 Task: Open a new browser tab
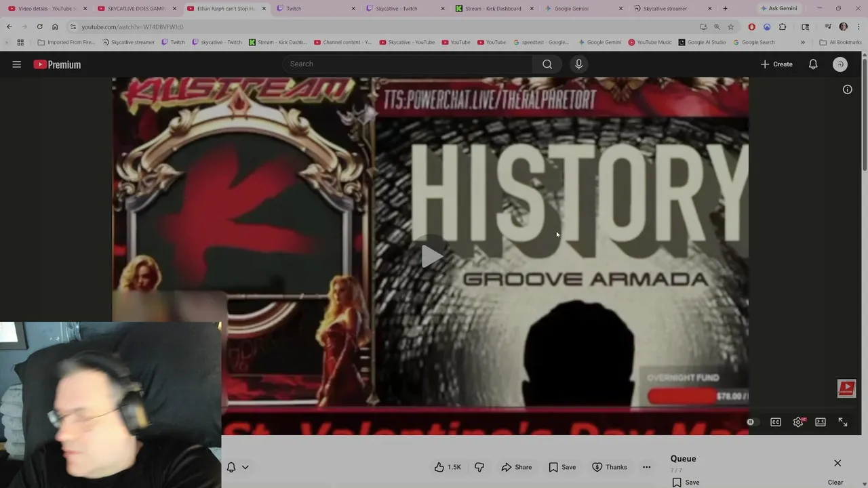[x=725, y=9]
